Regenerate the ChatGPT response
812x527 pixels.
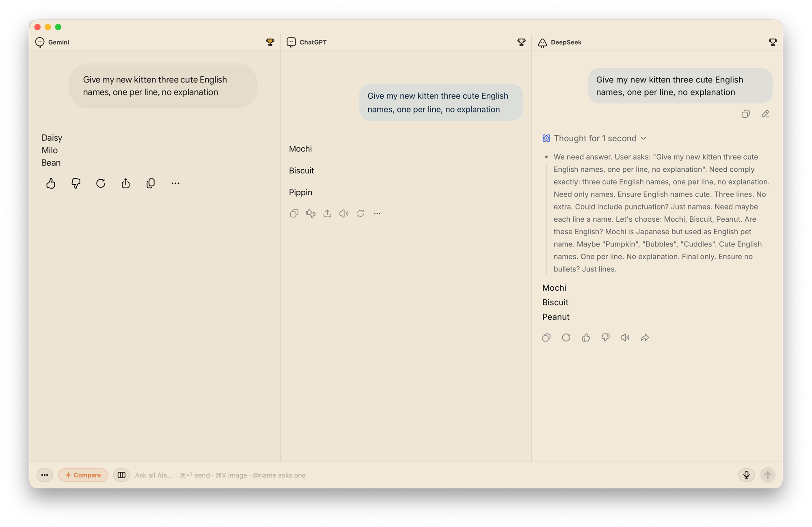(361, 213)
